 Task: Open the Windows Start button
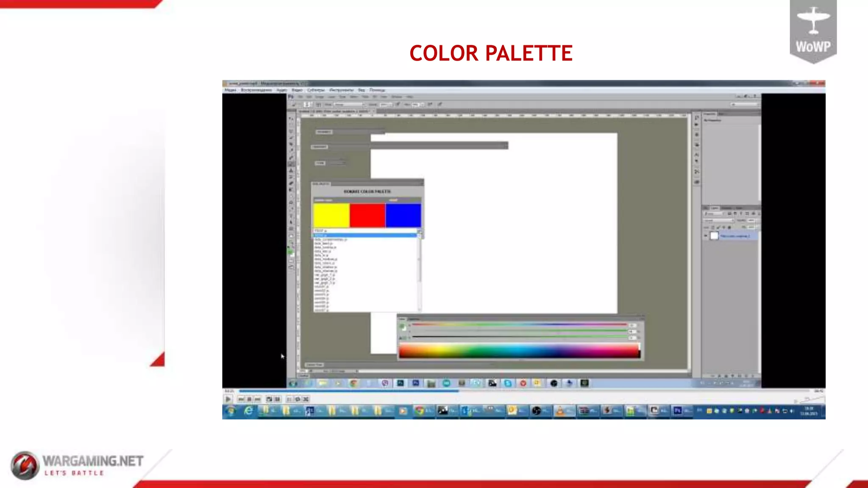pyautogui.click(x=231, y=410)
